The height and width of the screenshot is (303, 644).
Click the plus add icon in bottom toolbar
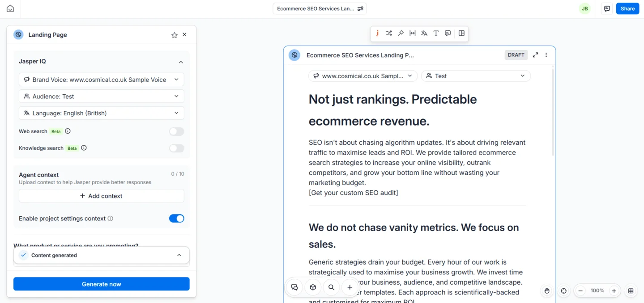click(350, 287)
